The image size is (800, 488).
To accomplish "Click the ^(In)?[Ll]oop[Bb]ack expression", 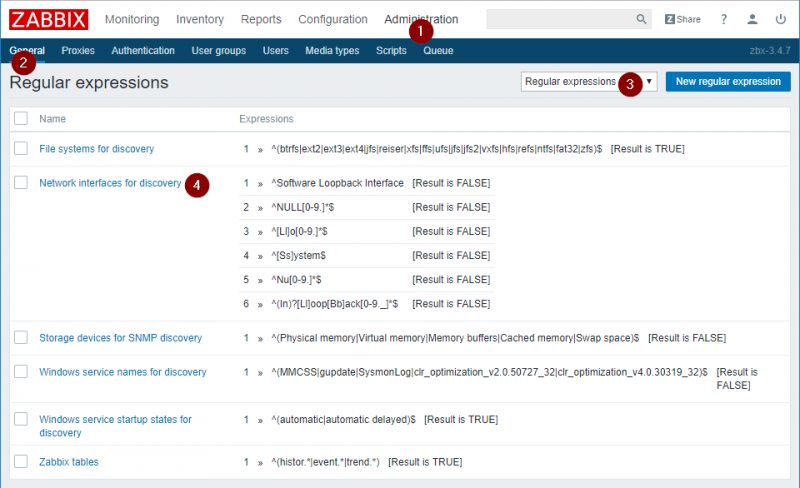I will 335,304.
